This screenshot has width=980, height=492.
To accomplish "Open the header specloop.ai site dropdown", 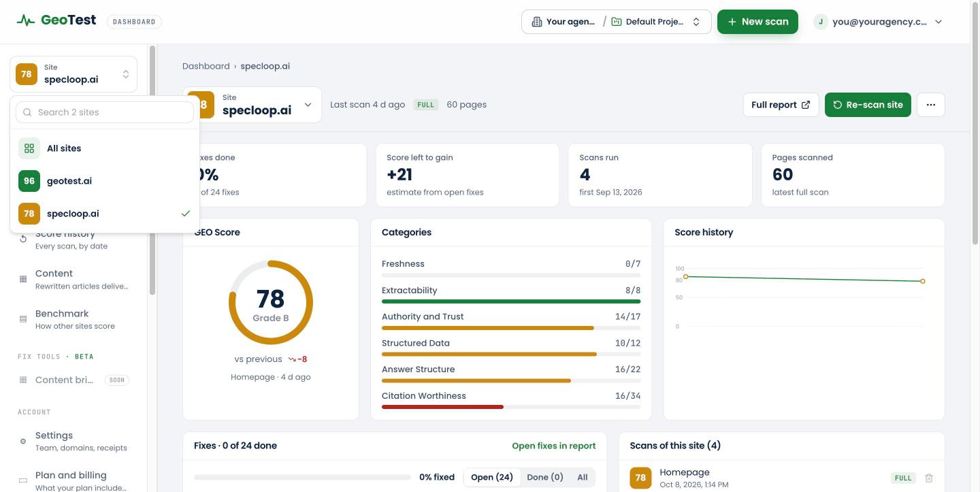I will 252,105.
